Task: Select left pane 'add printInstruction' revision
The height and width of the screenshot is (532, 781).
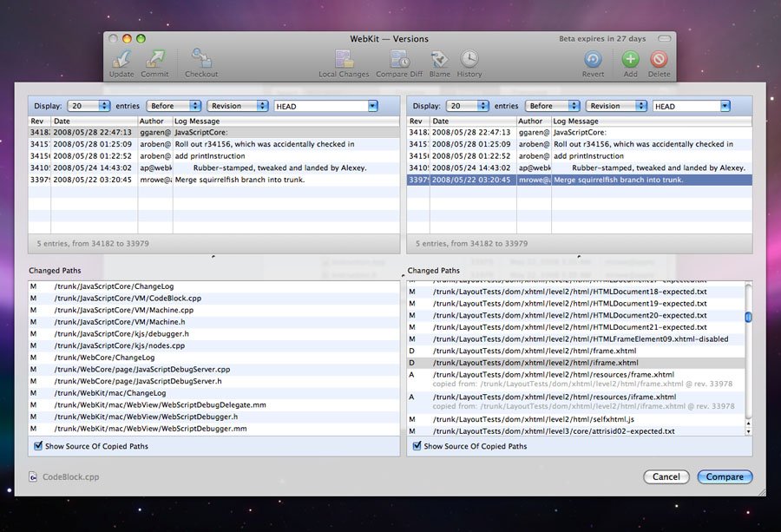Action: coord(213,156)
